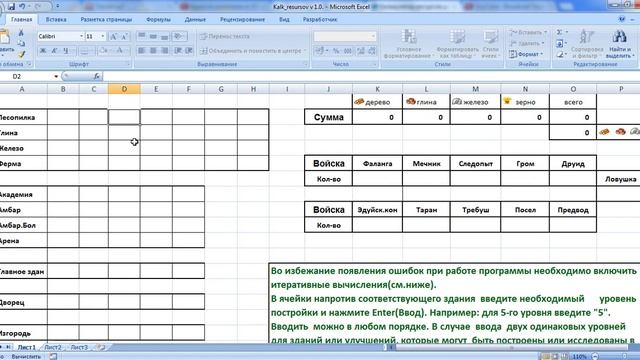
Task: Switch to the Рецензирование tab
Action: 242,19
